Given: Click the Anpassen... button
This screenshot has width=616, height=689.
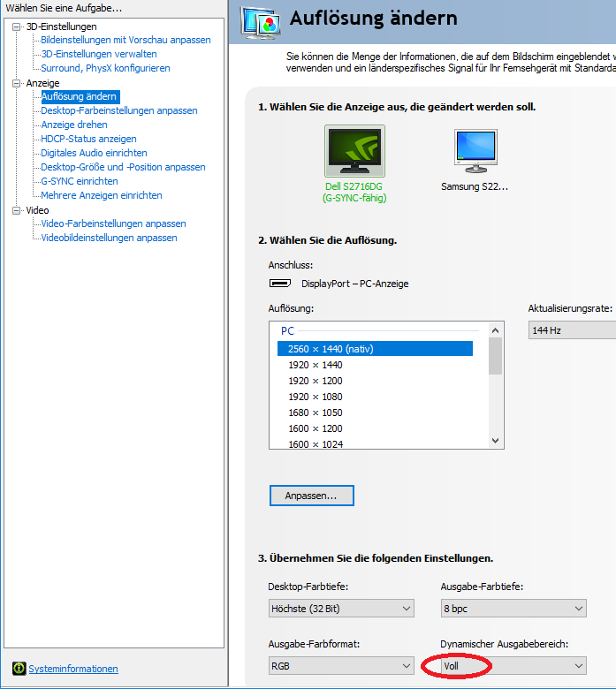Looking at the screenshot, I should (312, 496).
